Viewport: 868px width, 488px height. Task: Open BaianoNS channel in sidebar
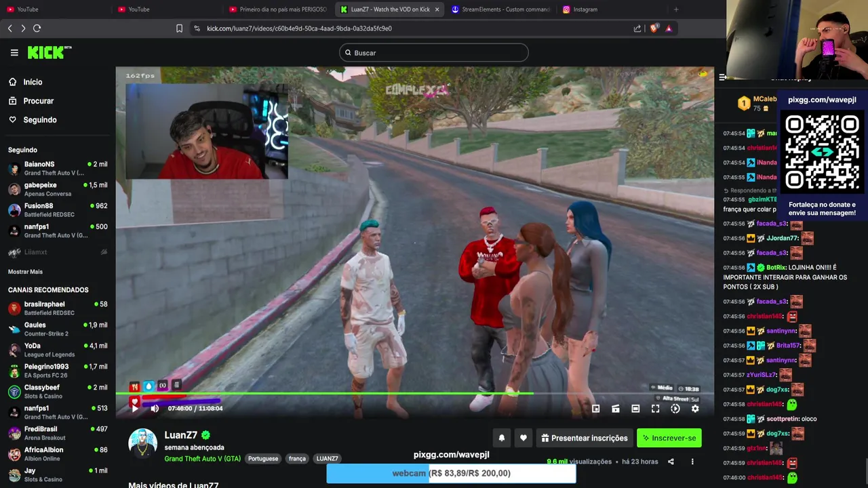58,168
